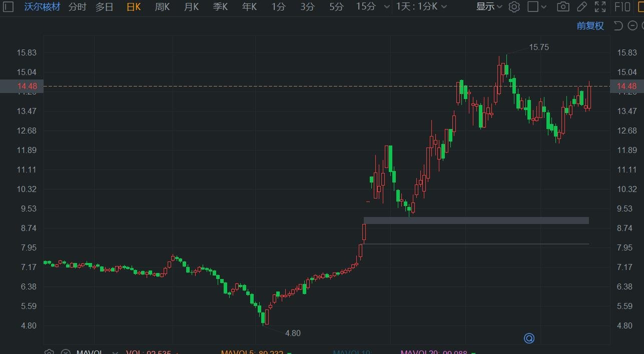Select the 分时 intraday view

click(77, 7)
